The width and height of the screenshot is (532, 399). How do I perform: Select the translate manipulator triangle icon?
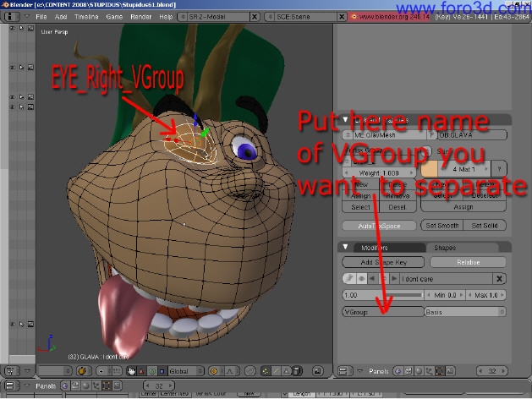[x=141, y=371]
